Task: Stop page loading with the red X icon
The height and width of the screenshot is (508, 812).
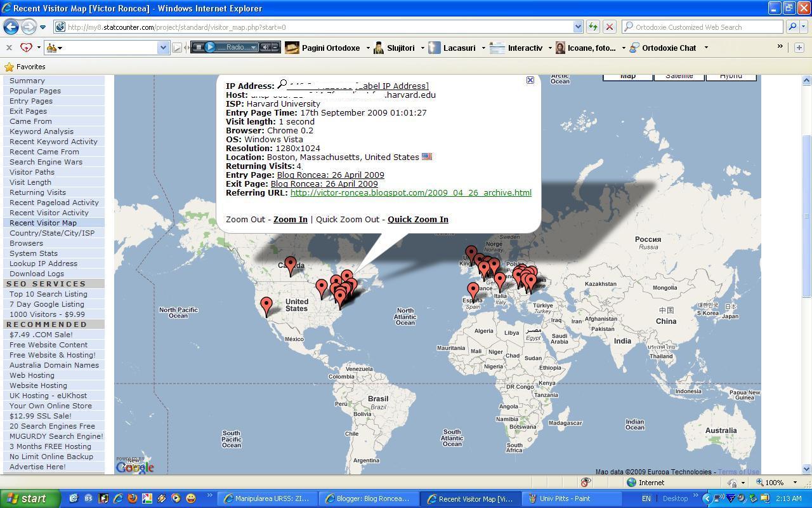Action: pos(609,27)
